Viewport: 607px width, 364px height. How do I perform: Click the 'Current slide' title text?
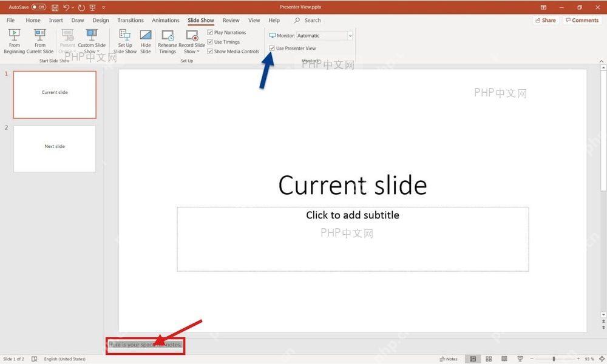tap(353, 185)
